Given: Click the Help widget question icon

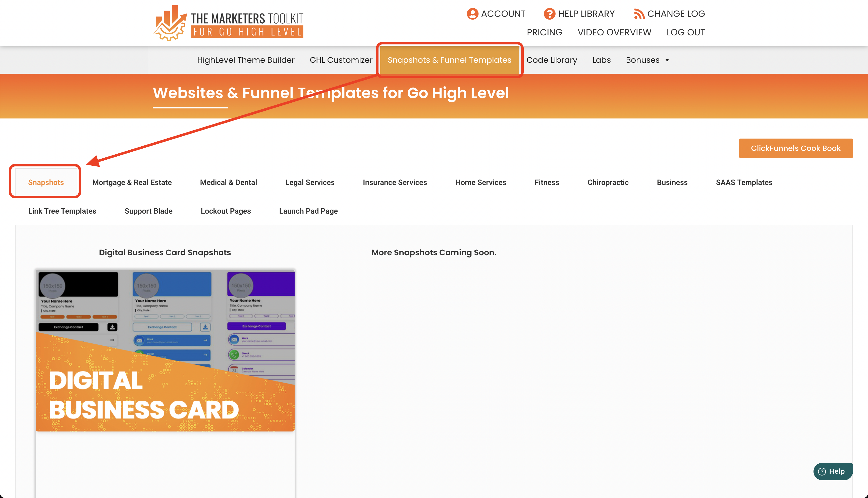Looking at the screenshot, I should [x=822, y=472].
